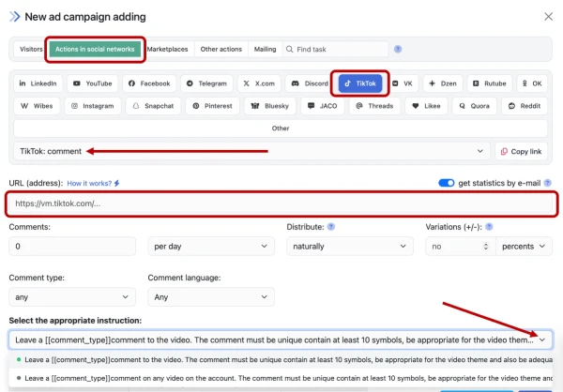
Task: Open the How it works link
Action: [x=93, y=183]
